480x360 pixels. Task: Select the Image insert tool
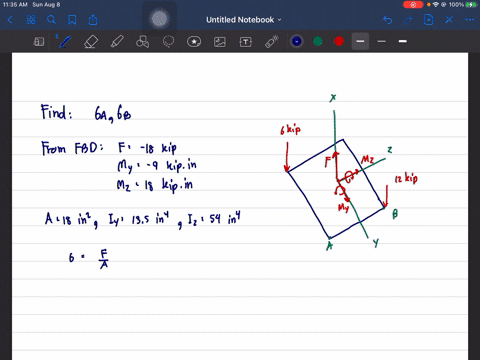coord(220,42)
